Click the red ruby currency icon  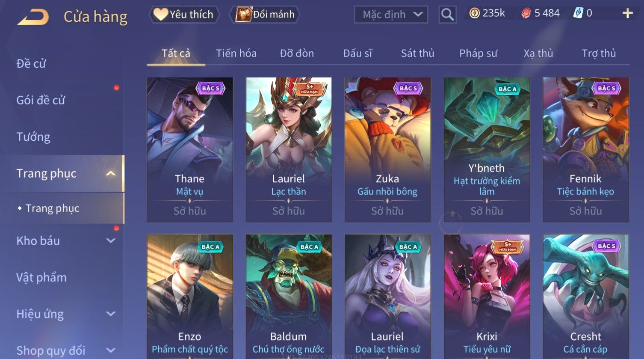[526, 13]
